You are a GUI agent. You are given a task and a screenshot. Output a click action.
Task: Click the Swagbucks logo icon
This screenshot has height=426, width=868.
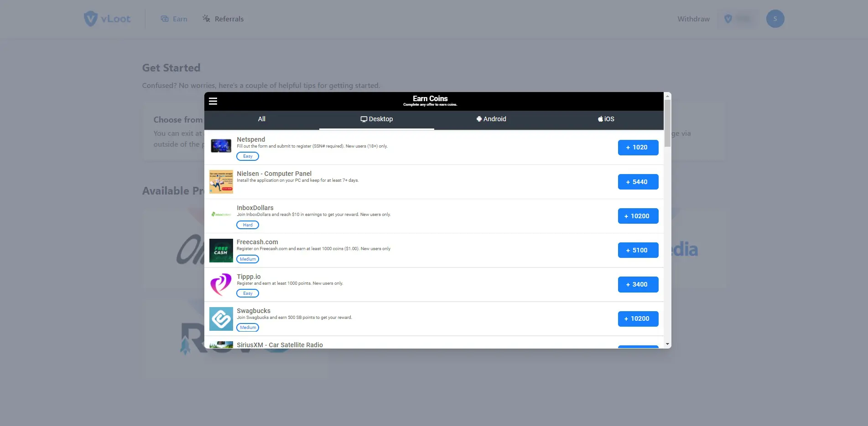pyautogui.click(x=221, y=318)
